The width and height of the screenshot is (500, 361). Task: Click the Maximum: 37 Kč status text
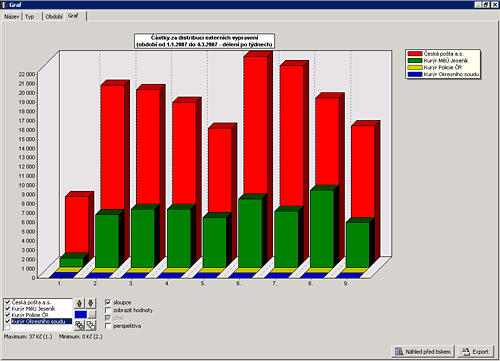(28, 337)
